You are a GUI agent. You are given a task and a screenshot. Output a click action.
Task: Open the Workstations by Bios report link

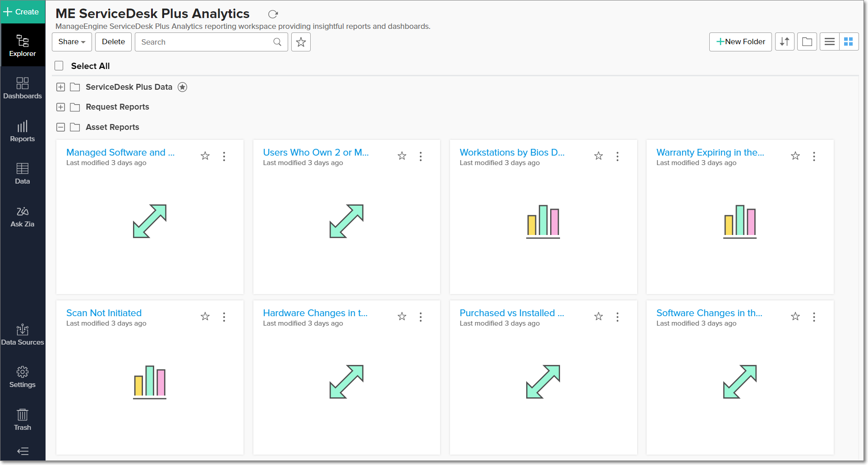click(x=512, y=152)
